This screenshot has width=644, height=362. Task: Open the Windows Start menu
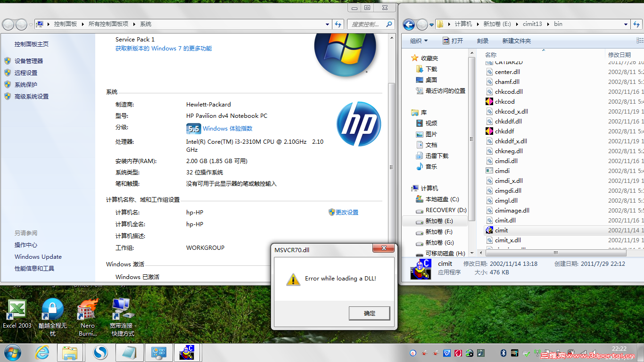click(x=12, y=352)
